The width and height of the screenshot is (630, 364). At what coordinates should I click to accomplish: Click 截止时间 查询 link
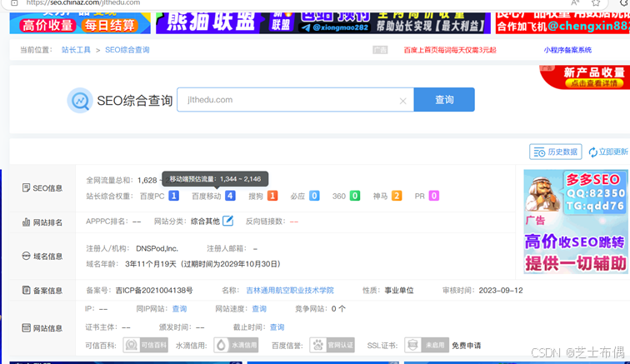(277, 327)
